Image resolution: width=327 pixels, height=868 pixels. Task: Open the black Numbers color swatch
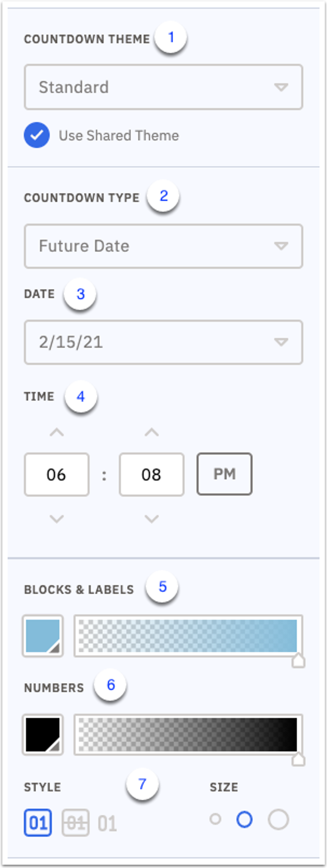(43, 735)
